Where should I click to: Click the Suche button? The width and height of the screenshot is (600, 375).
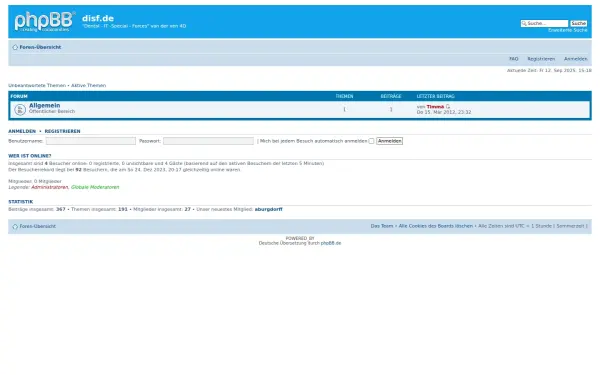[578, 24]
